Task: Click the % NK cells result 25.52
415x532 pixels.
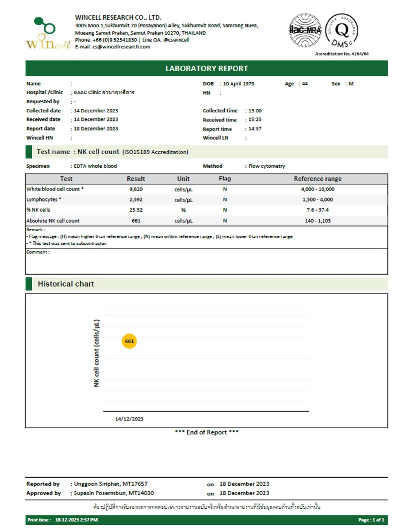Action: pos(135,210)
